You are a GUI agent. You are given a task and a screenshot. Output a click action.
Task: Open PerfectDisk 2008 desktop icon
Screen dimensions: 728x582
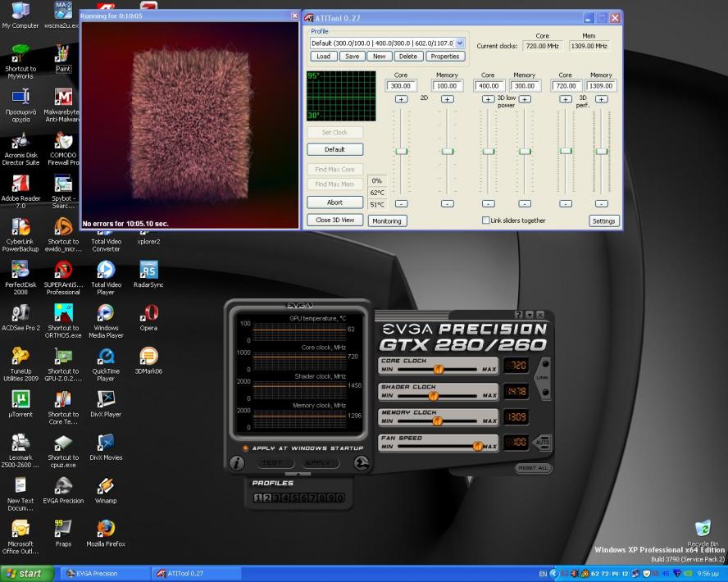point(20,278)
